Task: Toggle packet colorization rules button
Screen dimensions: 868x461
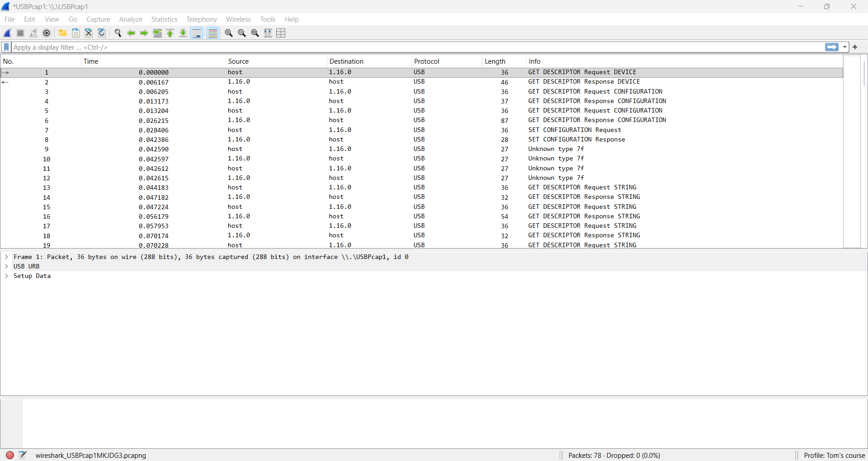Action: click(x=213, y=33)
